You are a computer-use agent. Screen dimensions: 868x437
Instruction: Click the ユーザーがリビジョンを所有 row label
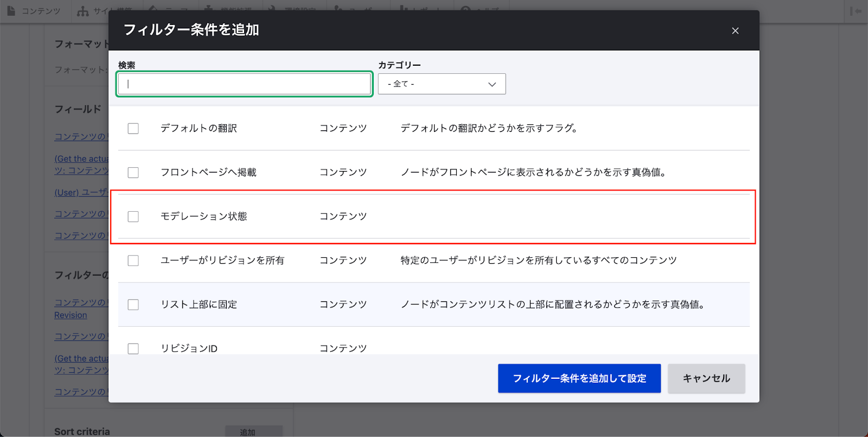click(222, 261)
